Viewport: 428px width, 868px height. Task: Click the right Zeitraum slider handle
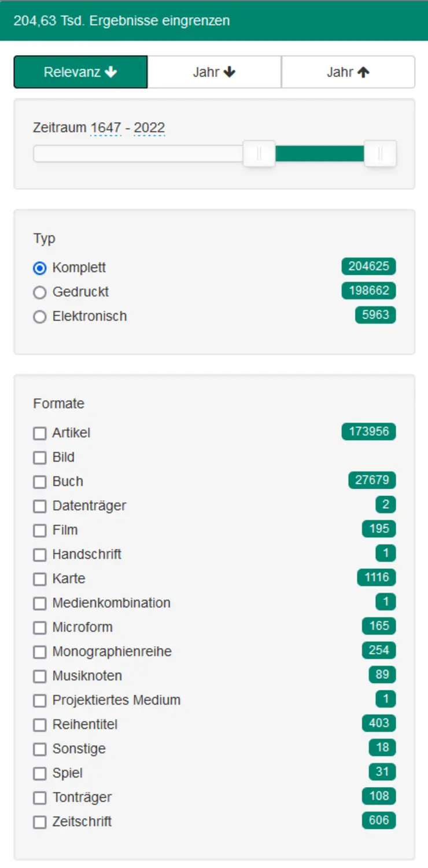(x=380, y=153)
